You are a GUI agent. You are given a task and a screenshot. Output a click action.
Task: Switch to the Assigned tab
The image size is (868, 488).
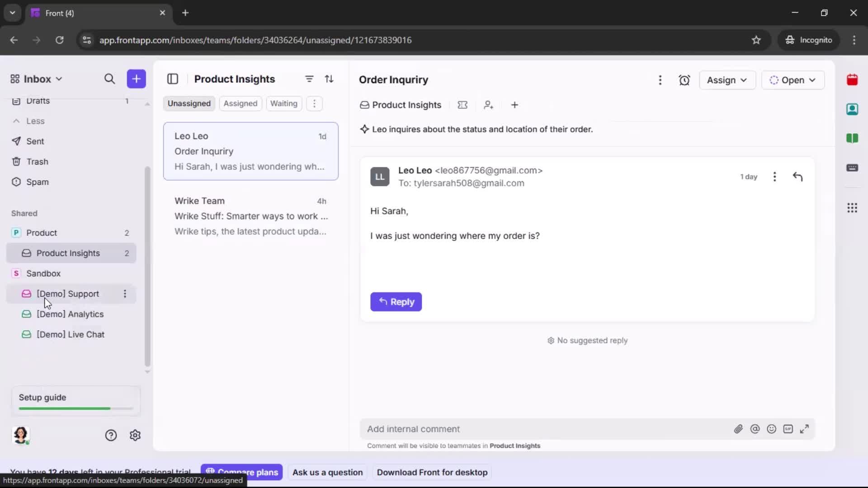tap(241, 103)
